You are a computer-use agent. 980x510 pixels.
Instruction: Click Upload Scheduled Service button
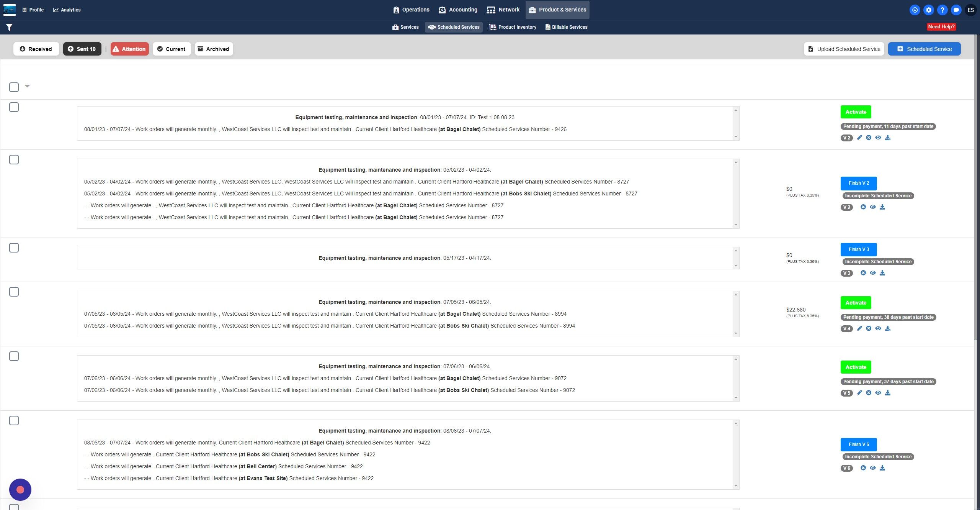[x=844, y=49]
